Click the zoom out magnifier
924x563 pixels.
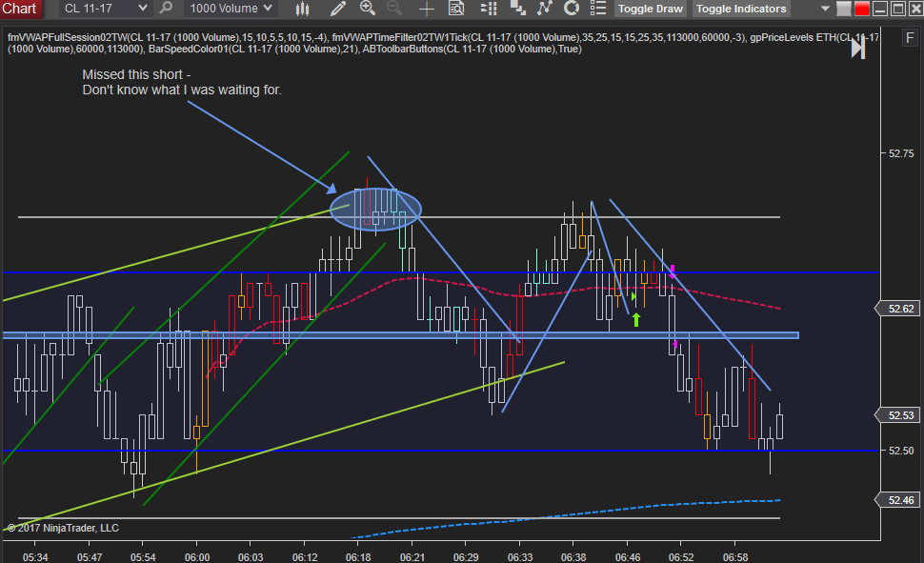point(394,9)
